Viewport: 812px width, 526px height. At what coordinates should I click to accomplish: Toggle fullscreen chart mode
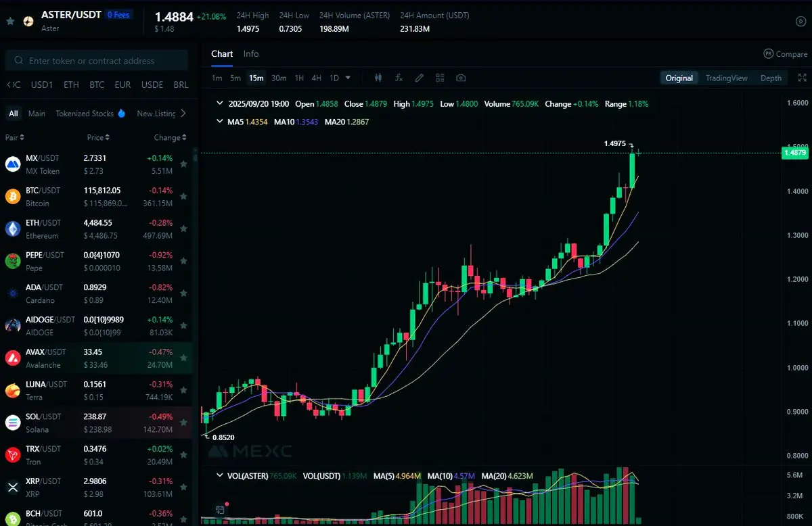coord(803,78)
